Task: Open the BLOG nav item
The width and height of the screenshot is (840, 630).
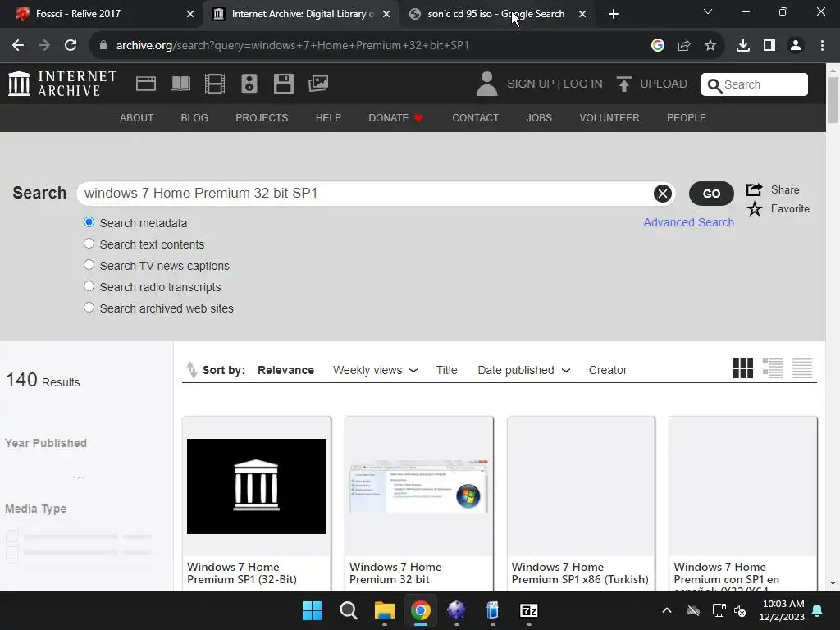Action: pos(194,118)
